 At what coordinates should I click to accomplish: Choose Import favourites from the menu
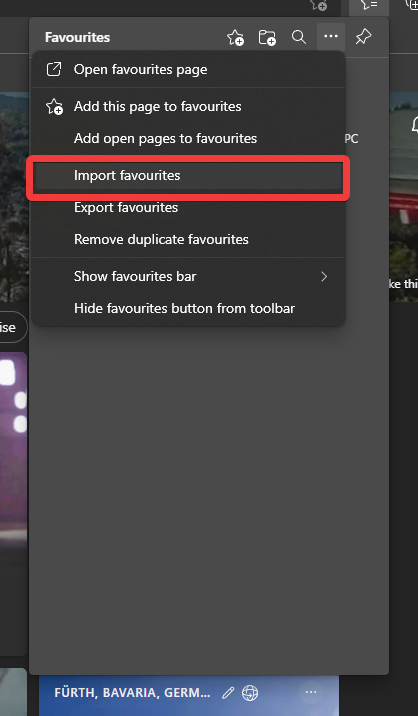pos(189,176)
